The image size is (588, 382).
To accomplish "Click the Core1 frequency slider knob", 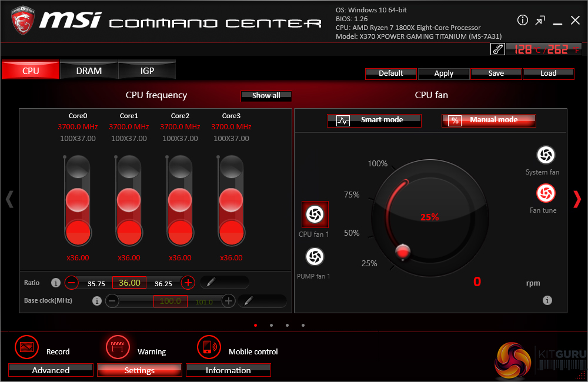I will click(x=129, y=200).
